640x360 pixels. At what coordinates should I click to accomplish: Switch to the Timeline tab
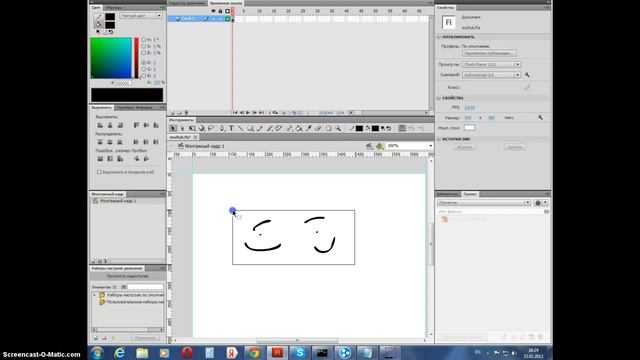point(226,3)
